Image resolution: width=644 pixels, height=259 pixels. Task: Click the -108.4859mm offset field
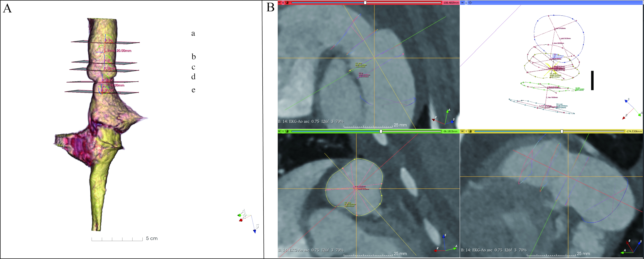pyautogui.click(x=451, y=3)
